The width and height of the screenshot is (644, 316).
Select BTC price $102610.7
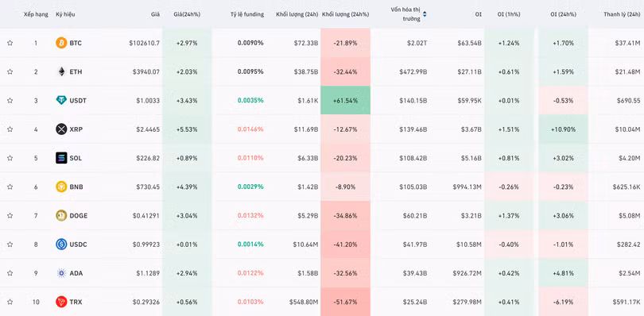coord(144,43)
